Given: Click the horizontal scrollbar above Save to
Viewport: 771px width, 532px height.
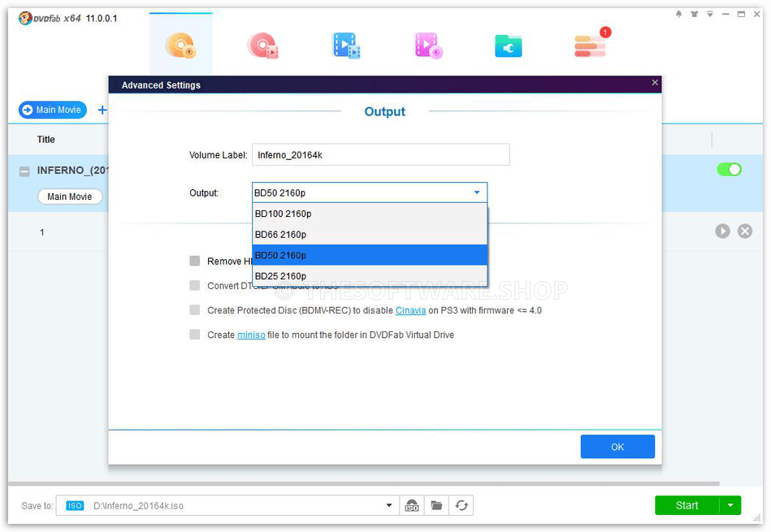Looking at the screenshot, I should (x=364, y=484).
